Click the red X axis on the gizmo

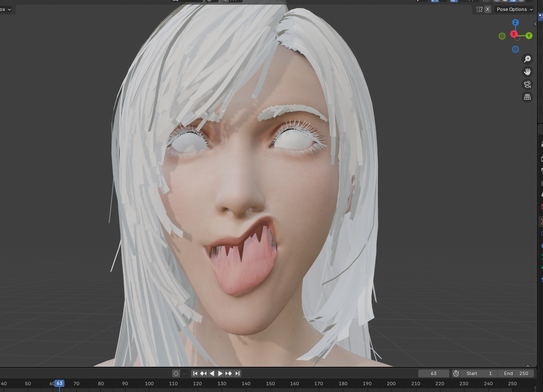click(514, 34)
